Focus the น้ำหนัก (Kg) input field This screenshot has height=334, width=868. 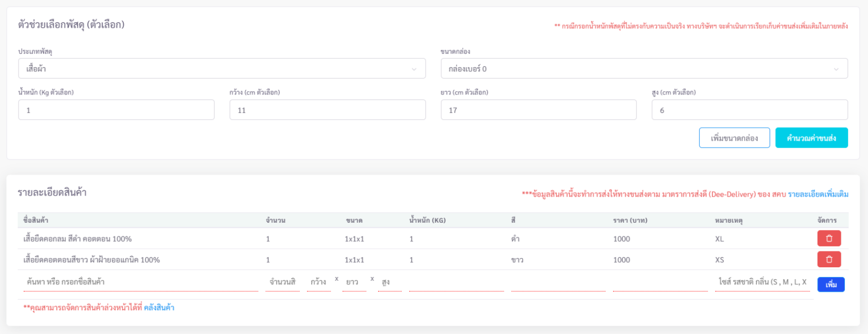point(116,110)
